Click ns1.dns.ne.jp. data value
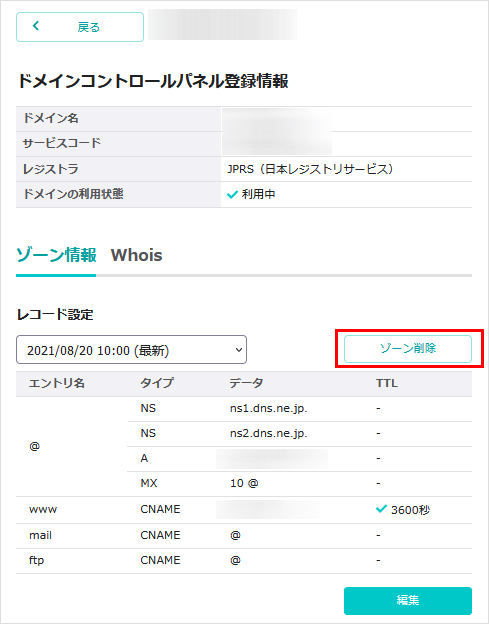This screenshot has width=489, height=624. pyautogui.click(x=269, y=408)
